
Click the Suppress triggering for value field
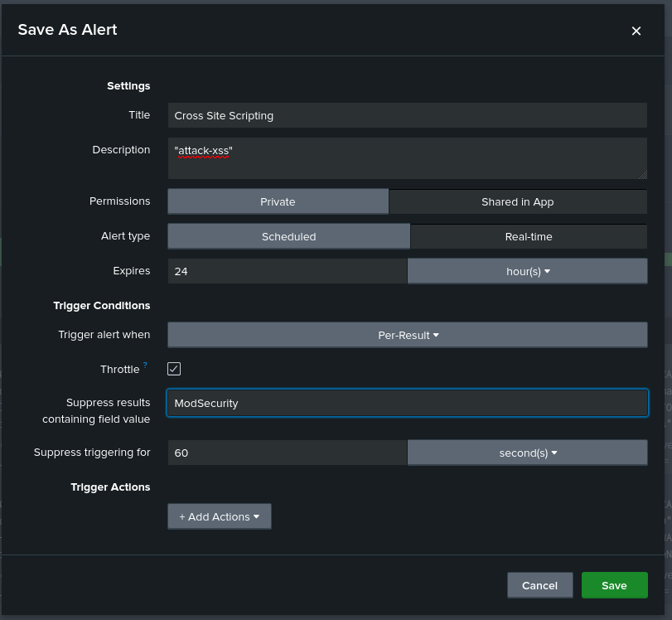pyautogui.click(x=288, y=453)
